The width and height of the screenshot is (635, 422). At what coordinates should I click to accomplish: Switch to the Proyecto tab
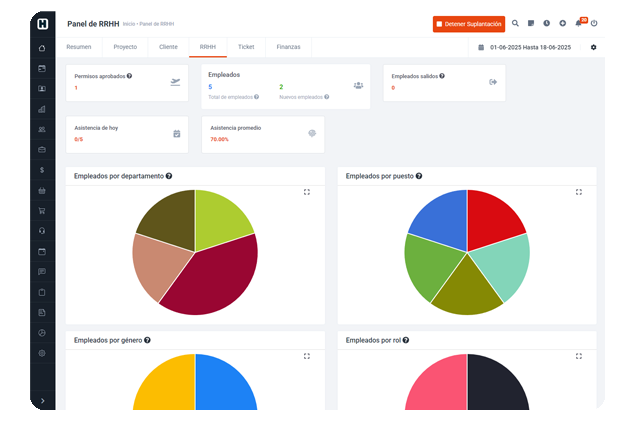[x=125, y=47]
